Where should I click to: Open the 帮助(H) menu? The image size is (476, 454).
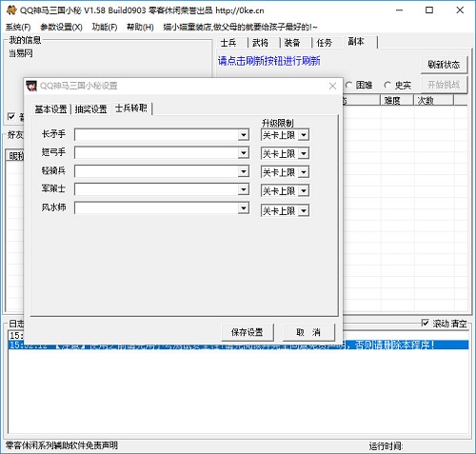coord(140,27)
